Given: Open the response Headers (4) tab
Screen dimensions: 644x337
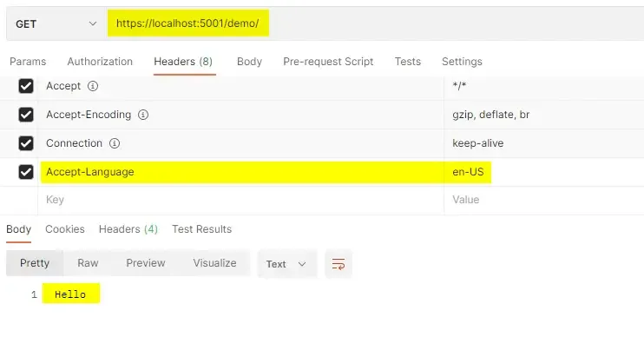Looking at the screenshot, I should pyautogui.click(x=128, y=229).
